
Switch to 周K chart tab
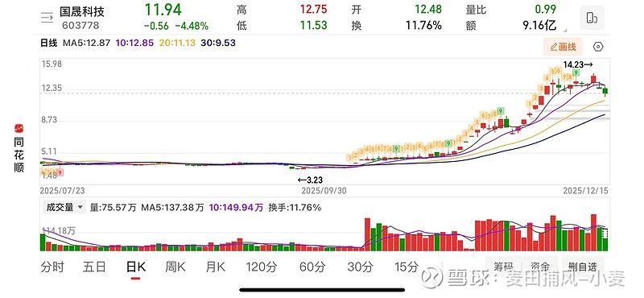point(175,267)
